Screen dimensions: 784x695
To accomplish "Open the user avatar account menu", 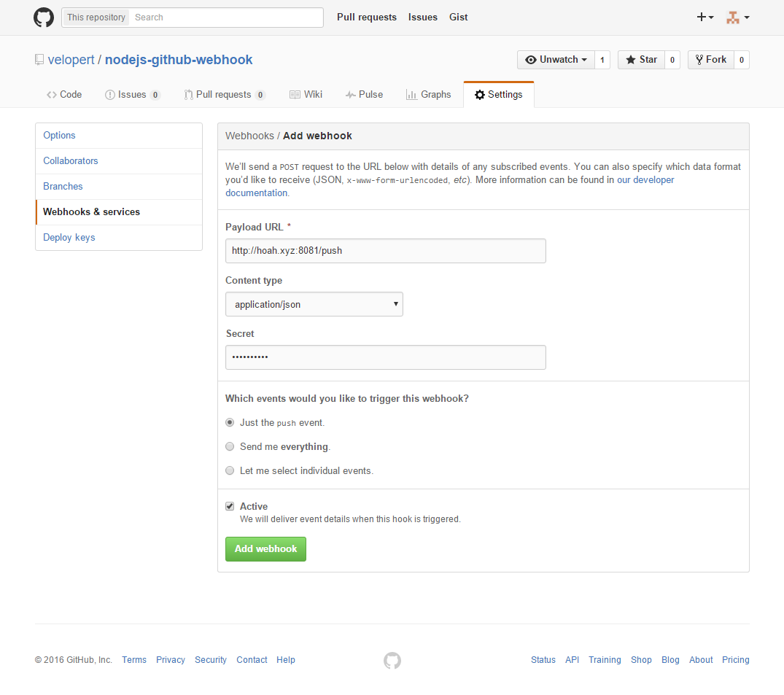I will (737, 18).
